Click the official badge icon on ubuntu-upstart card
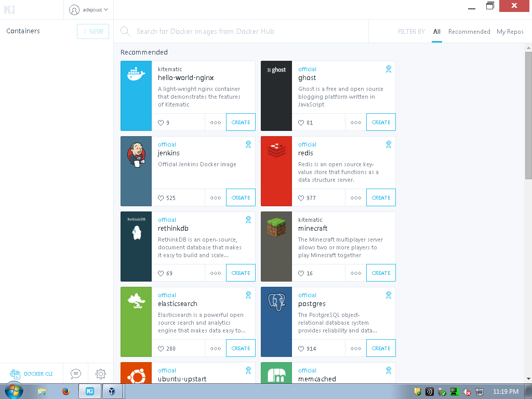The height and width of the screenshot is (399, 532). coord(248,370)
